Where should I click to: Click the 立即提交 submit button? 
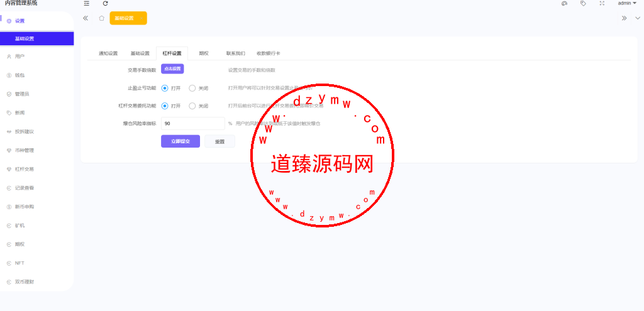[x=180, y=141]
